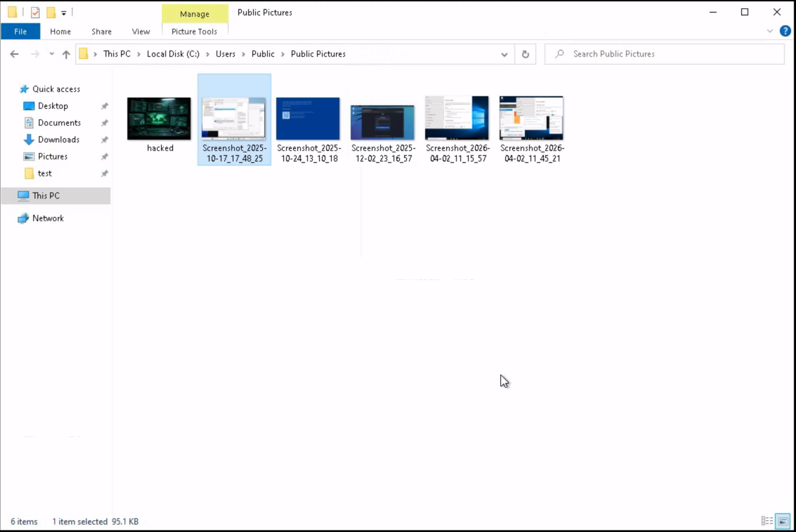The width and height of the screenshot is (796, 532).
Task: Open the Customize Quick Access Toolbar dropdown
Action: point(64,13)
